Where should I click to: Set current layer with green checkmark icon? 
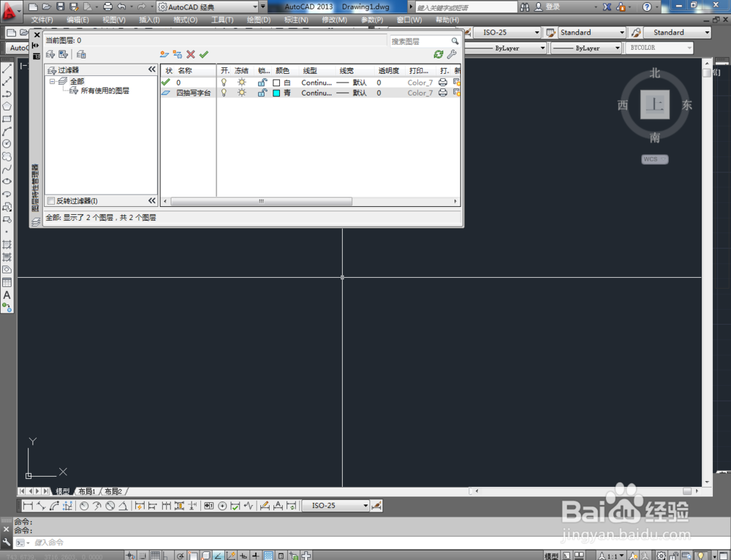(x=204, y=55)
